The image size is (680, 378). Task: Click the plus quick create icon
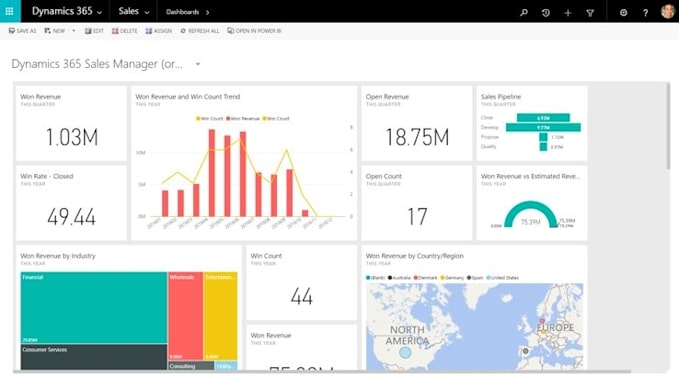click(568, 13)
